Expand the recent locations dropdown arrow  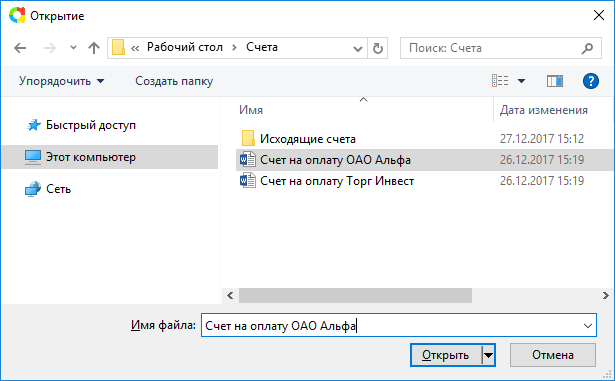point(73,48)
